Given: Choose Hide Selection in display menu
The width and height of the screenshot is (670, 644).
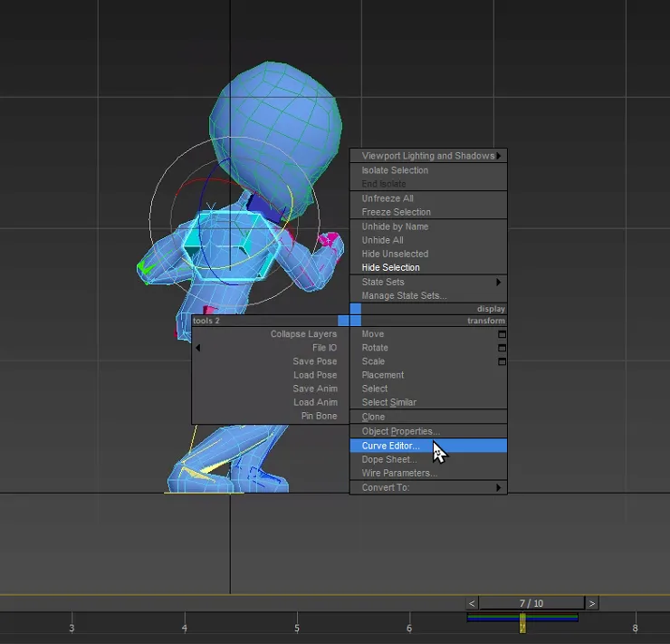Looking at the screenshot, I should [x=390, y=268].
